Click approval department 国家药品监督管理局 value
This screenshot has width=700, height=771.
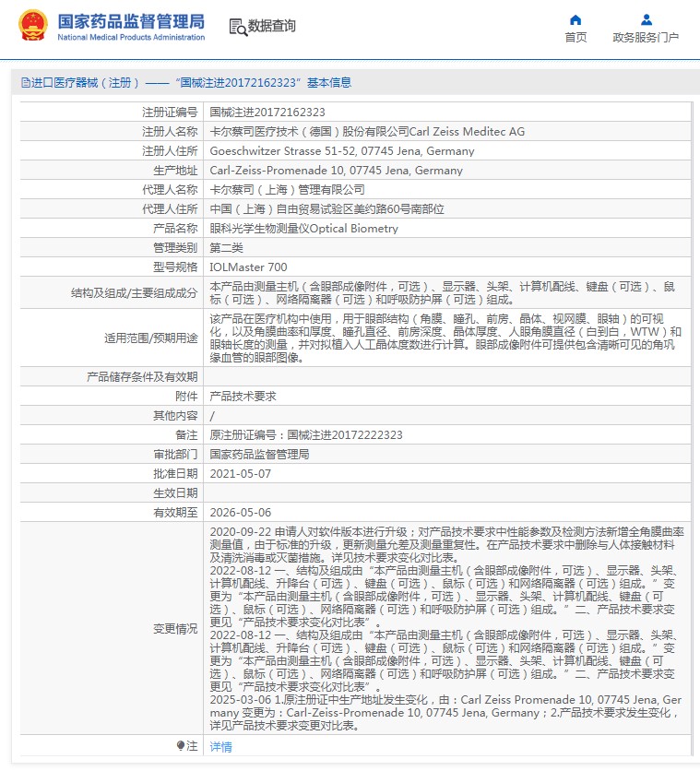[x=259, y=455]
